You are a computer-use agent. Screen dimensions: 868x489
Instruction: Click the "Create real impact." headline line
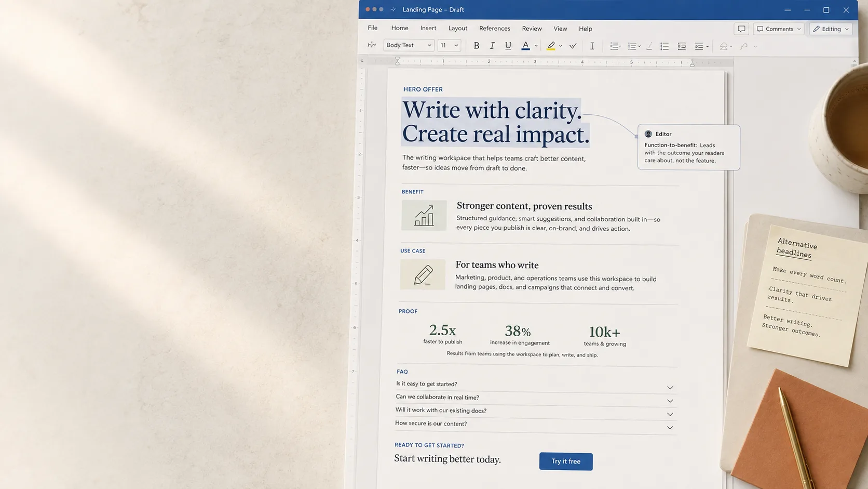[x=496, y=134]
